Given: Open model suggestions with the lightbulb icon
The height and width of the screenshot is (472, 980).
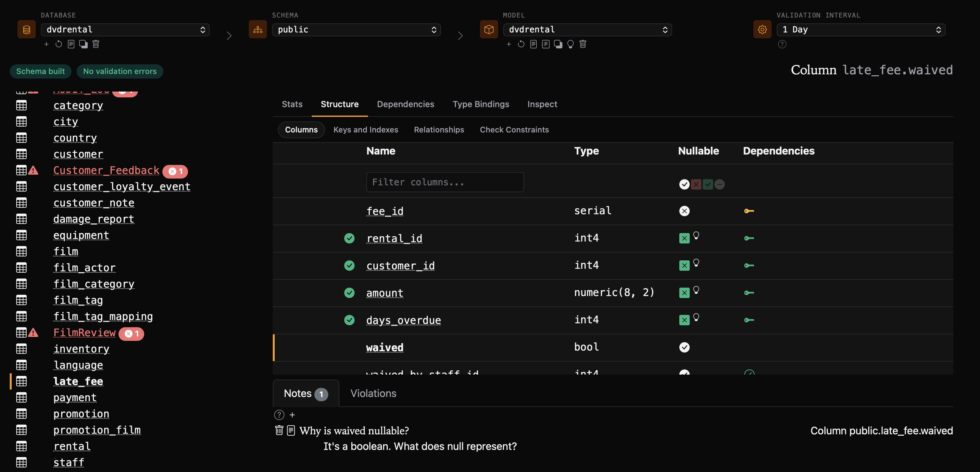Looking at the screenshot, I should (570, 44).
